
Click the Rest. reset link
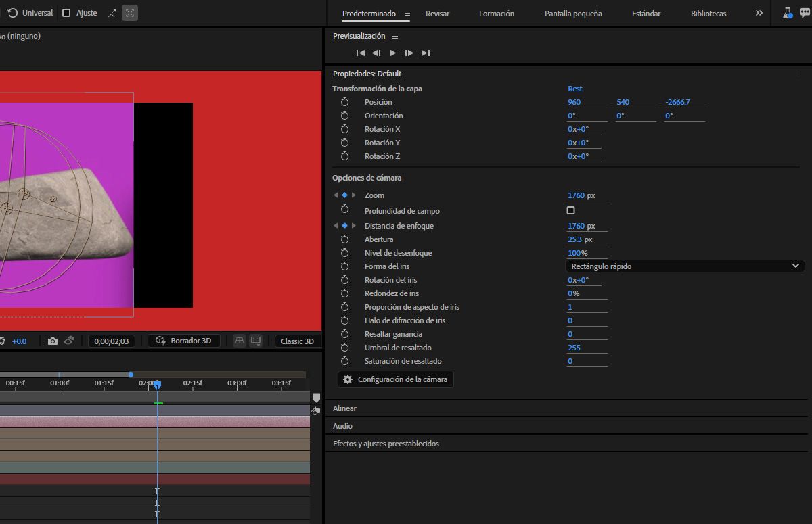pyautogui.click(x=576, y=89)
